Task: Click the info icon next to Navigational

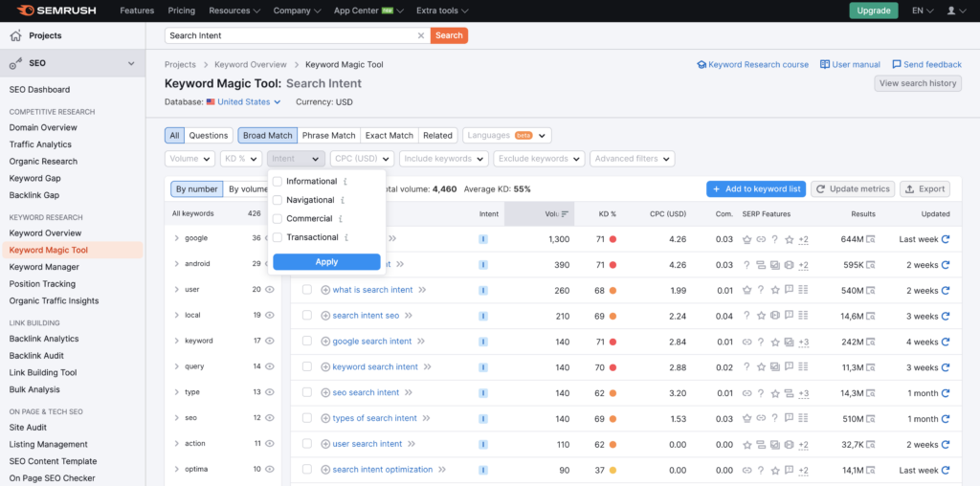Action: [x=344, y=201]
